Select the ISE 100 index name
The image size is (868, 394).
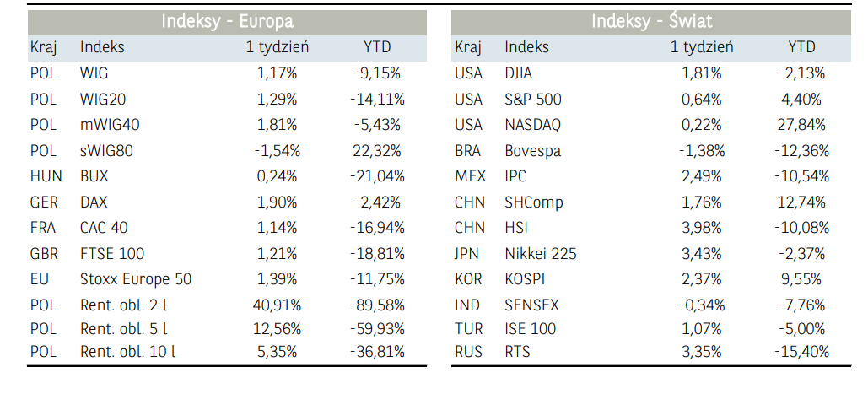tap(530, 328)
